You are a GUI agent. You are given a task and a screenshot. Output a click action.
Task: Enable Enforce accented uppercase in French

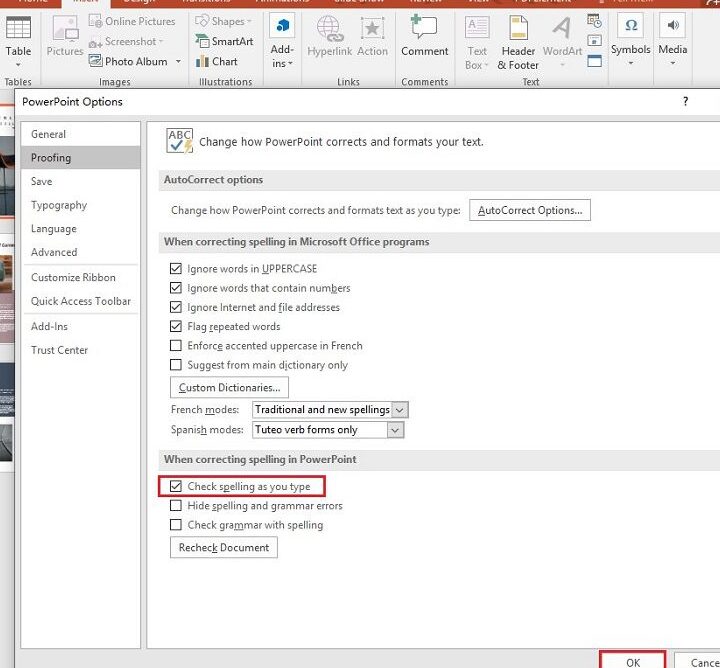175,345
